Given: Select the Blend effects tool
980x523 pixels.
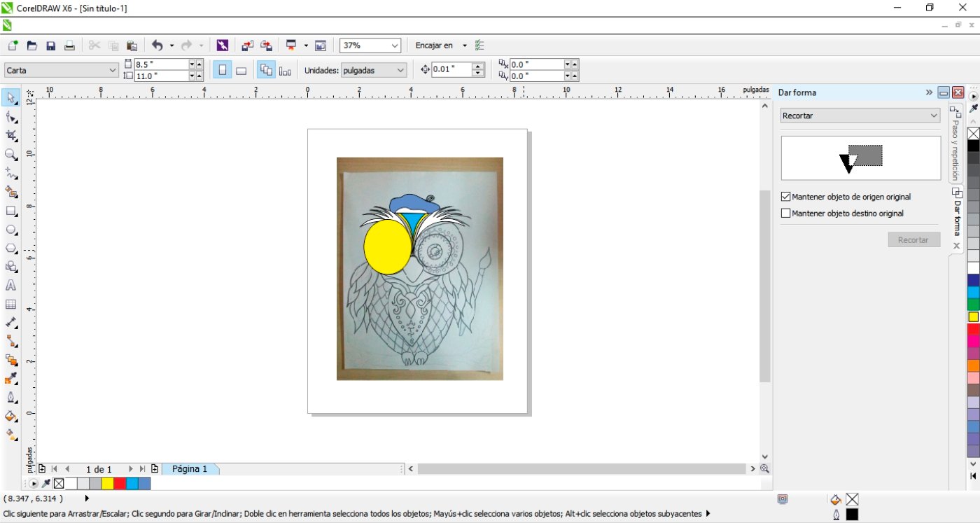Looking at the screenshot, I should point(11,361).
